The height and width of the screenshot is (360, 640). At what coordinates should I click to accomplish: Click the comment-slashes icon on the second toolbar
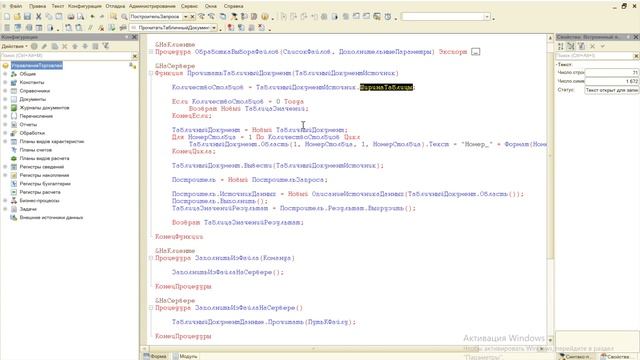(x=90, y=28)
